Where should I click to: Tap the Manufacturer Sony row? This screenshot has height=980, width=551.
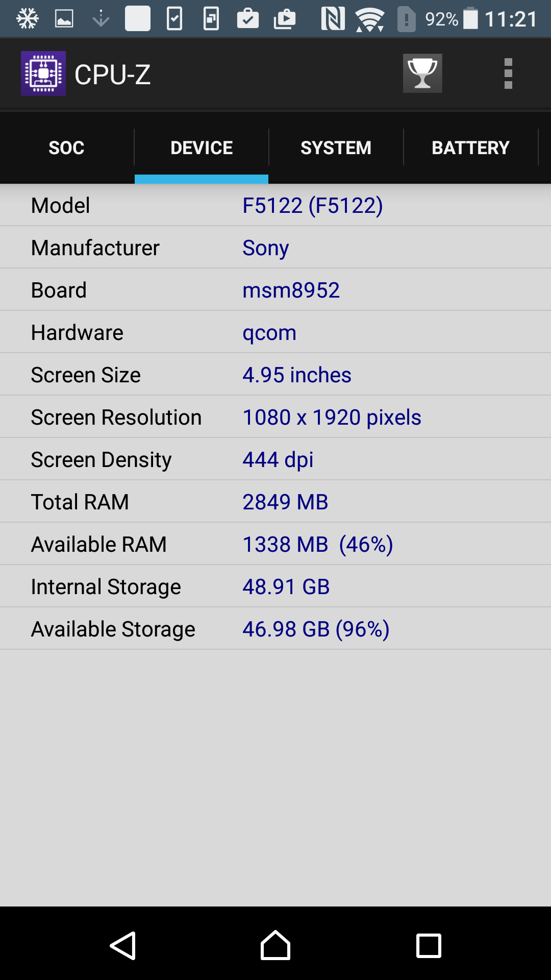[275, 248]
